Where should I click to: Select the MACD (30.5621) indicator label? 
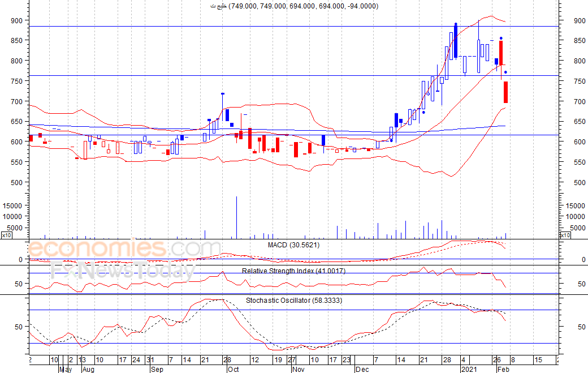[293, 245]
